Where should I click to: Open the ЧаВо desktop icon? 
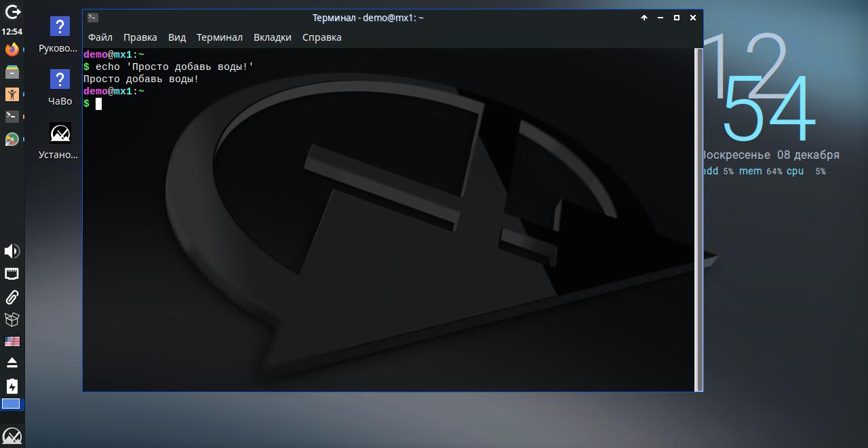click(x=60, y=88)
